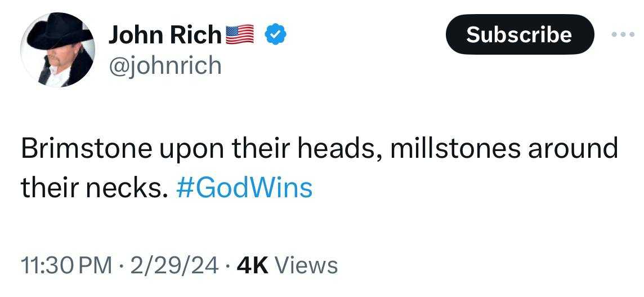Click the blue verified checkmark badge
The width and height of the screenshot is (644, 297).
point(275,34)
